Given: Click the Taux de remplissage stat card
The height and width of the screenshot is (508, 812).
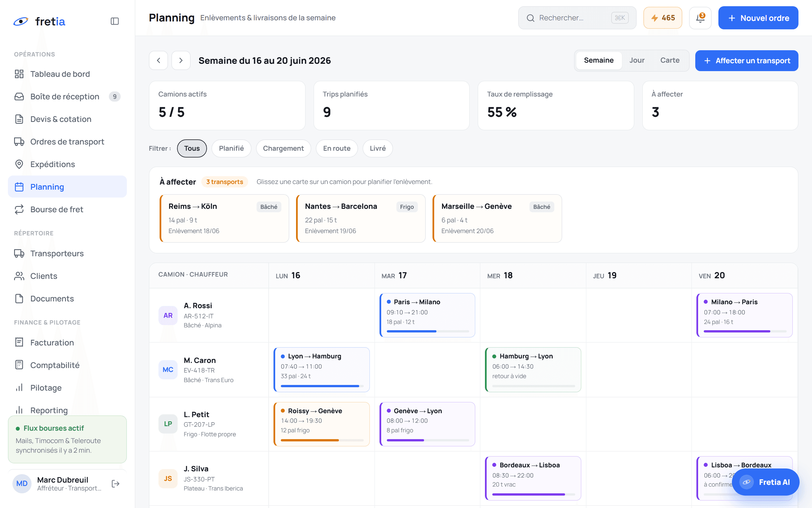Looking at the screenshot, I should pos(556,106).
